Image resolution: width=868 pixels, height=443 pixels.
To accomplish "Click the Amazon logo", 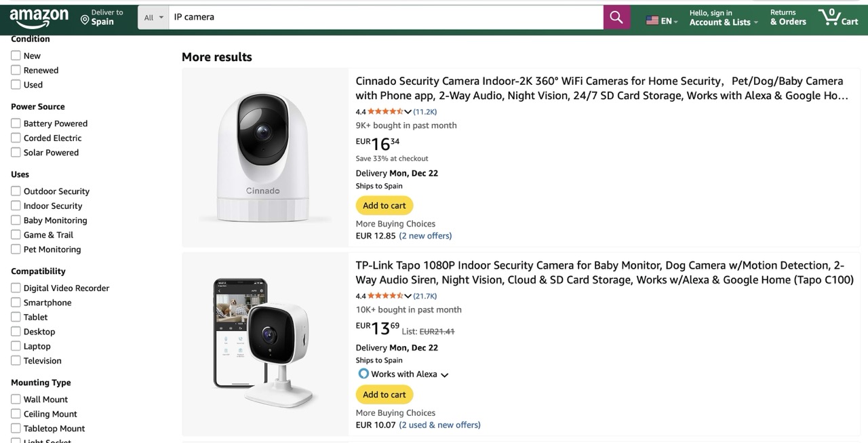I will [39, 18].
